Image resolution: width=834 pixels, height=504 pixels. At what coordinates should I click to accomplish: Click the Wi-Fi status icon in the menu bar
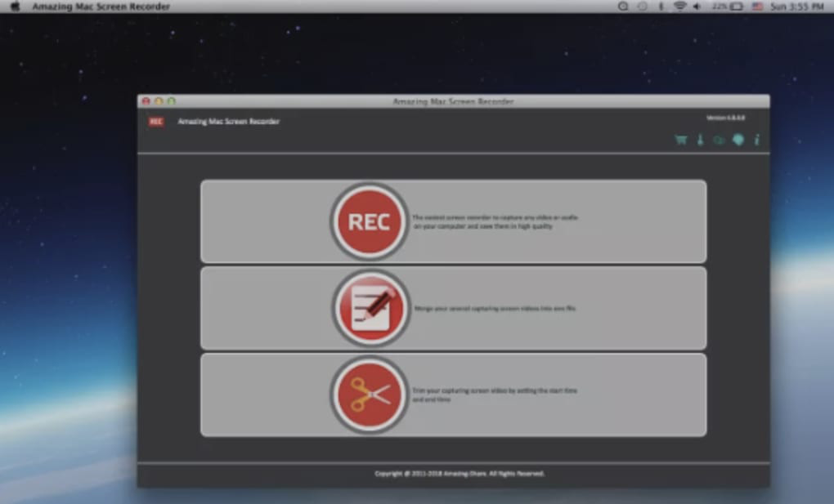coord(679,7)
